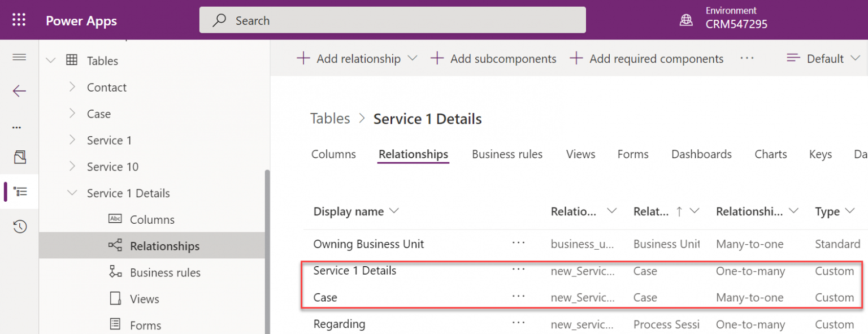This screenshot has width=868, height=334.
Task: Click the Default view list icon
Action: click(x=793, y=58)
